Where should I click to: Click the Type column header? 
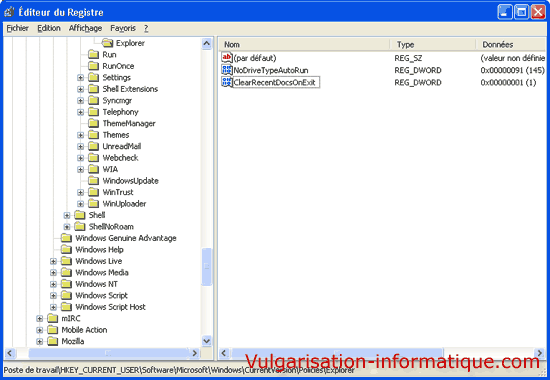pos(432,45)
